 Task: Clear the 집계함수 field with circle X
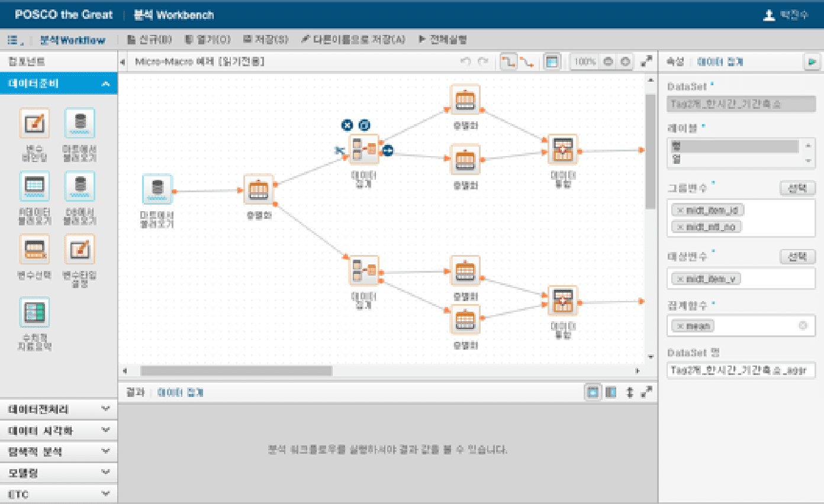click(x=803, y=325)
